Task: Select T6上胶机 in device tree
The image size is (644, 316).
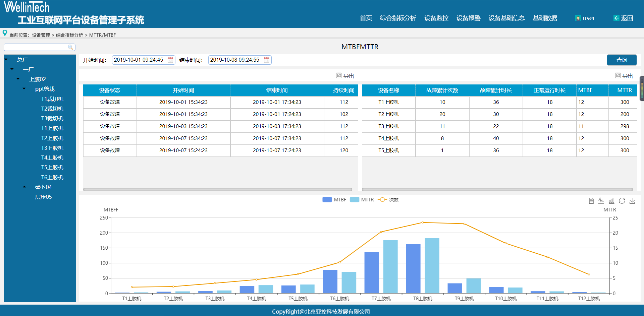Action: 52,177
